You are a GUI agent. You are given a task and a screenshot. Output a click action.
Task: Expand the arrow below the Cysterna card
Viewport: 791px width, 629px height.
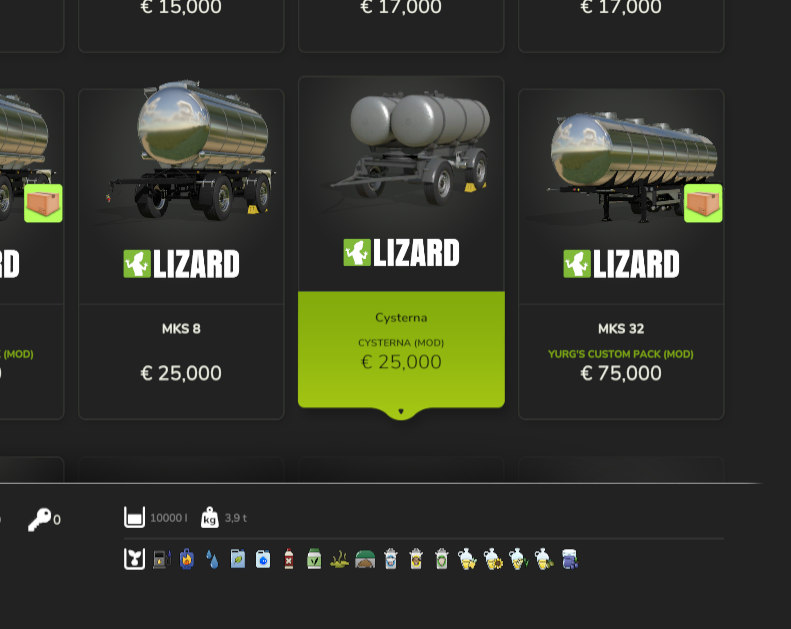click(x=401, y=412)
